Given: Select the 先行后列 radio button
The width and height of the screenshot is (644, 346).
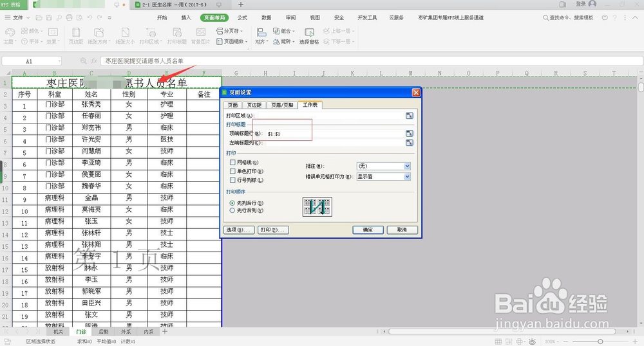Looking at the screenshot, I should click(x=232, y=210).
